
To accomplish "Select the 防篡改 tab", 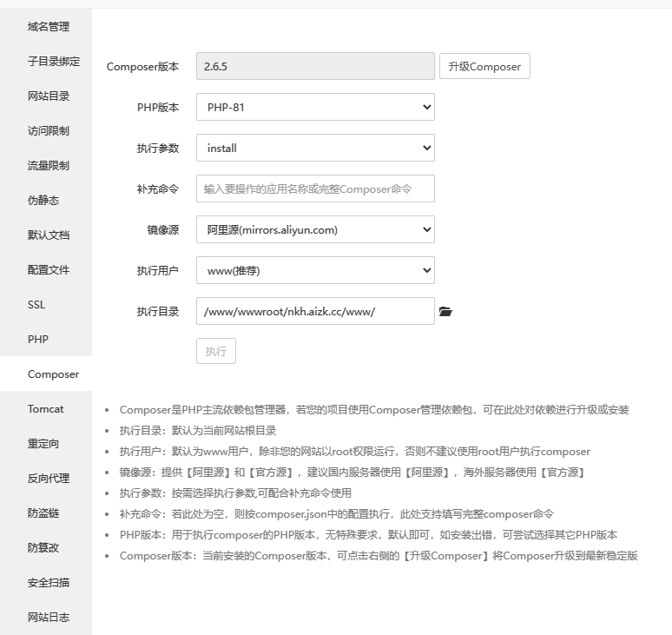I will pyautogui.click(x=46, y=547).
